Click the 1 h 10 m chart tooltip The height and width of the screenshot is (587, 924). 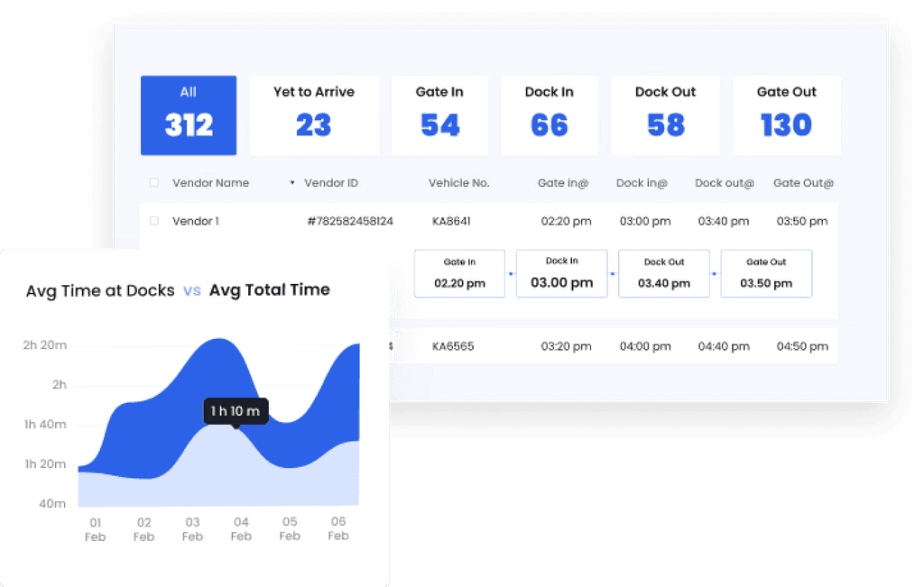pyautogui.click(x=236, y=411)
